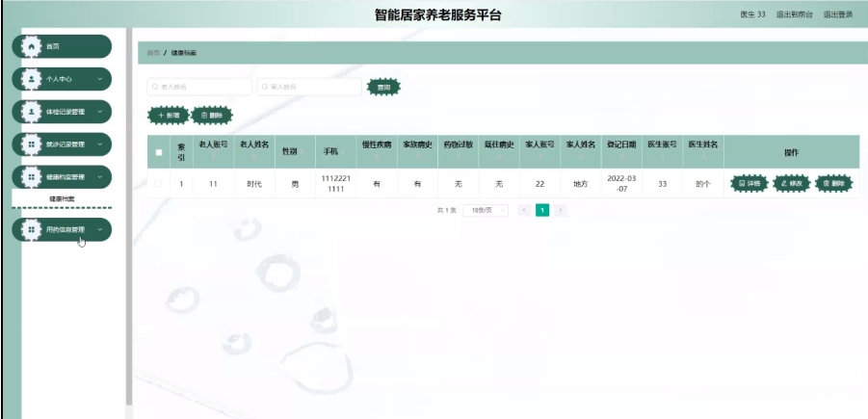Click the sort arrows under 家人账号 header
This screenshot has height=419, width=868.
(539, 157)
